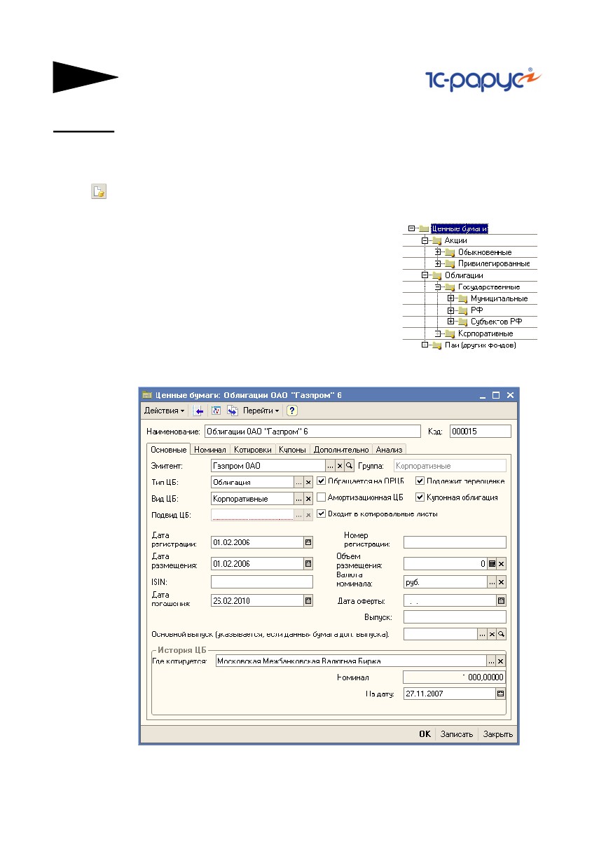Open calendar for Дата погашения
The image size is (613, 868).
tap(308, 600)
